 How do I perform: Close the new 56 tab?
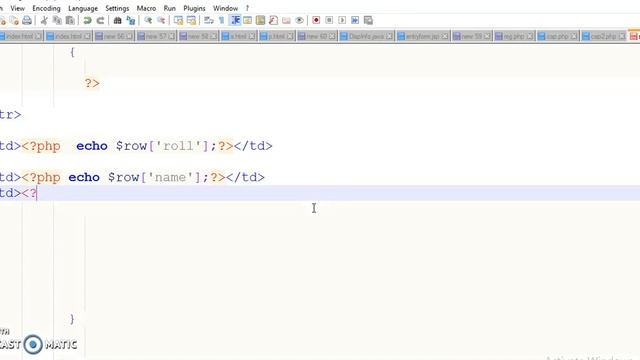[x=129, y=36]
